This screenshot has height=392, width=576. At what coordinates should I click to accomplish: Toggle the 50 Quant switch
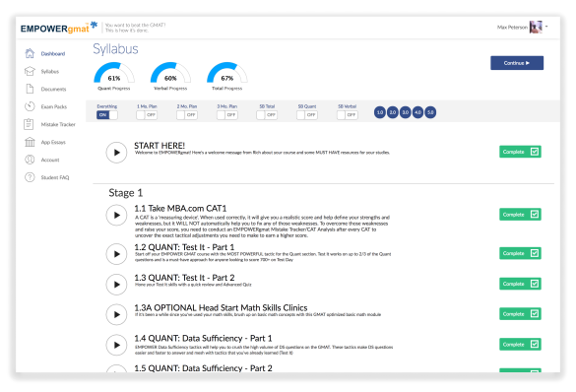(307, 115)
